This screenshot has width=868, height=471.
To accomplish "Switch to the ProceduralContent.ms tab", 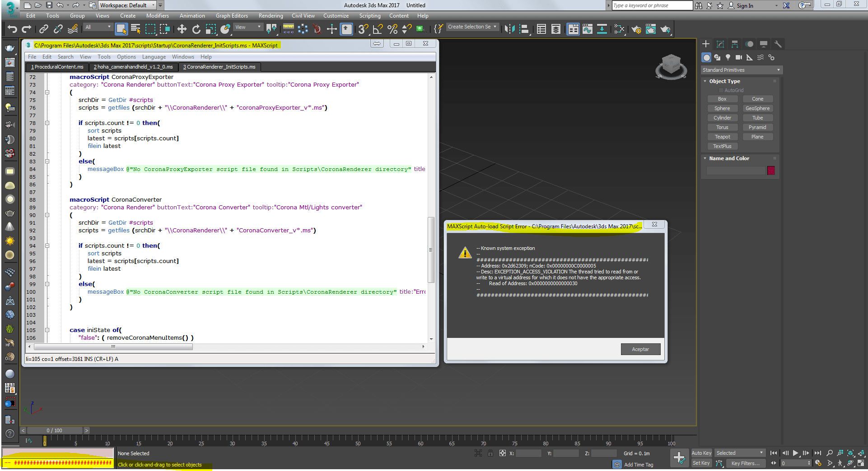I will coord(57,67).
